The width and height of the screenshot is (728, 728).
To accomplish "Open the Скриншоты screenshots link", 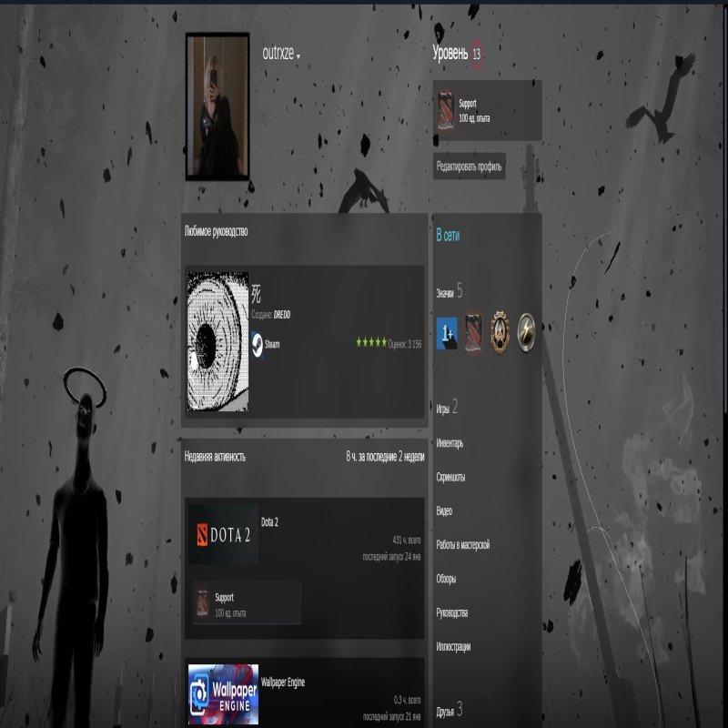I will pyautogui.click(x=451, y=477).
